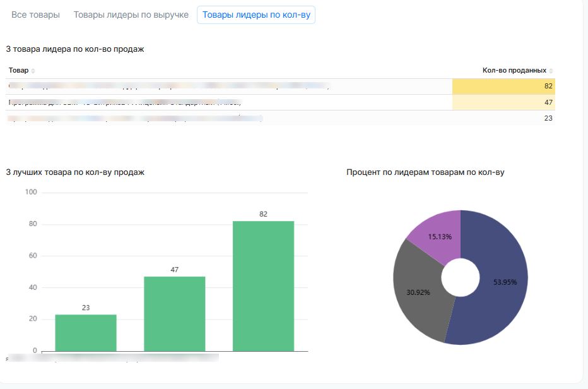Click the Кол-во проданных header label
The width and height of the screenshot is (588, 389).
pos(514,71)
